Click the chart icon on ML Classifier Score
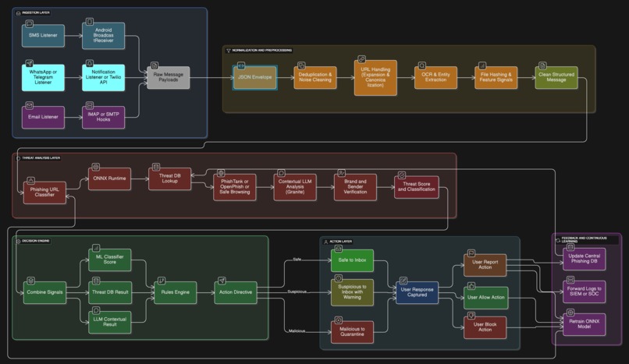 [x=96, y=249]
